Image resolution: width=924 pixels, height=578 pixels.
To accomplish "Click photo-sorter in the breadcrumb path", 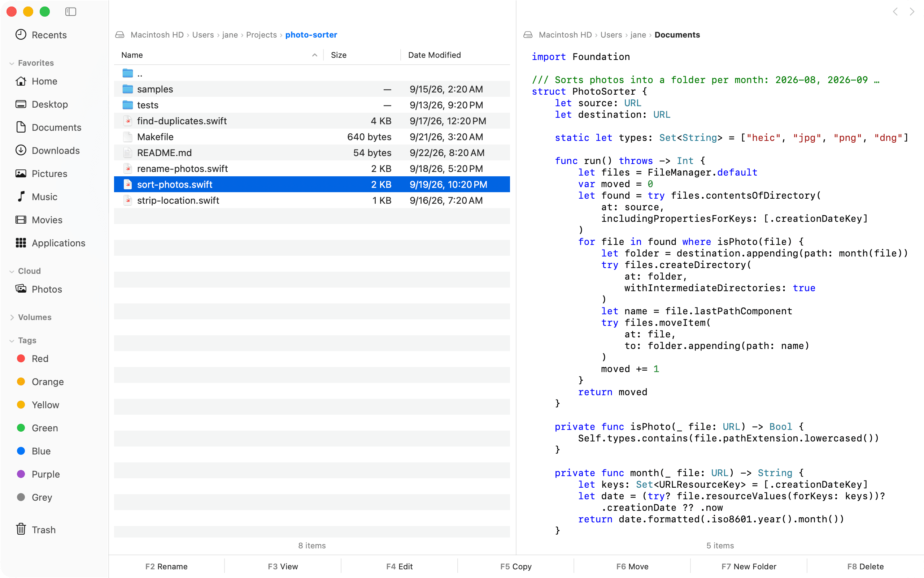I will (x=311, y=35).
